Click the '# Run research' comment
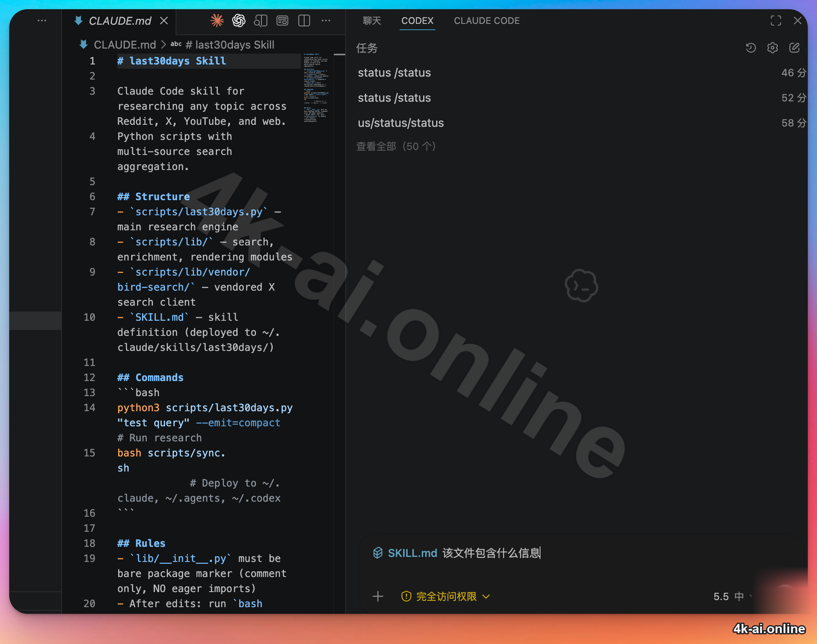The width and height of the screenshot is (817, 644). [x=160, y=438]
